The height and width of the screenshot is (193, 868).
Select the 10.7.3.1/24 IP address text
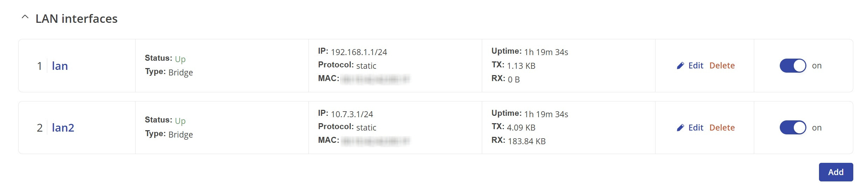pyautogui.click(x=352, y=114)
